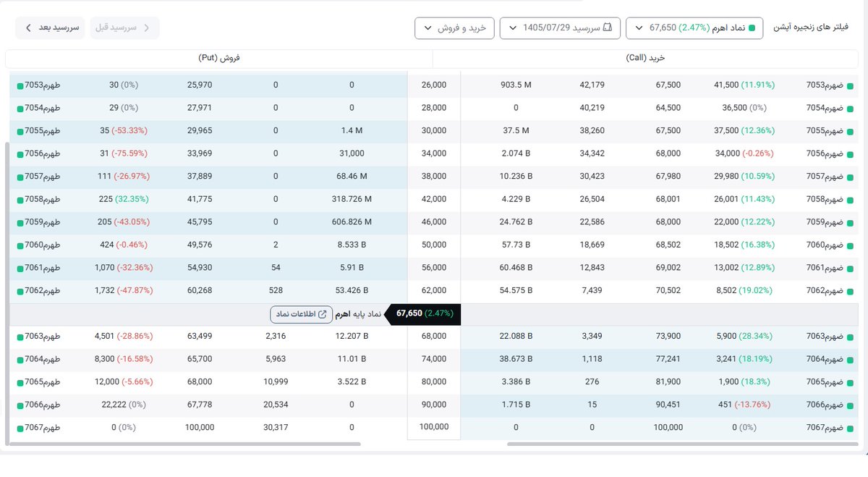
Task: Open put option symbol طهرم7057
Action: 43,177
